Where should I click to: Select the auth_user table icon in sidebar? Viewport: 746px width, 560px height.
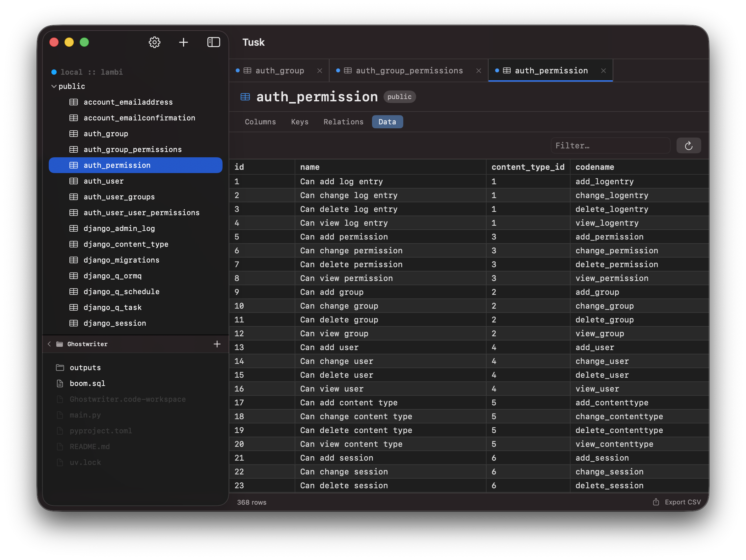[74, 181]
